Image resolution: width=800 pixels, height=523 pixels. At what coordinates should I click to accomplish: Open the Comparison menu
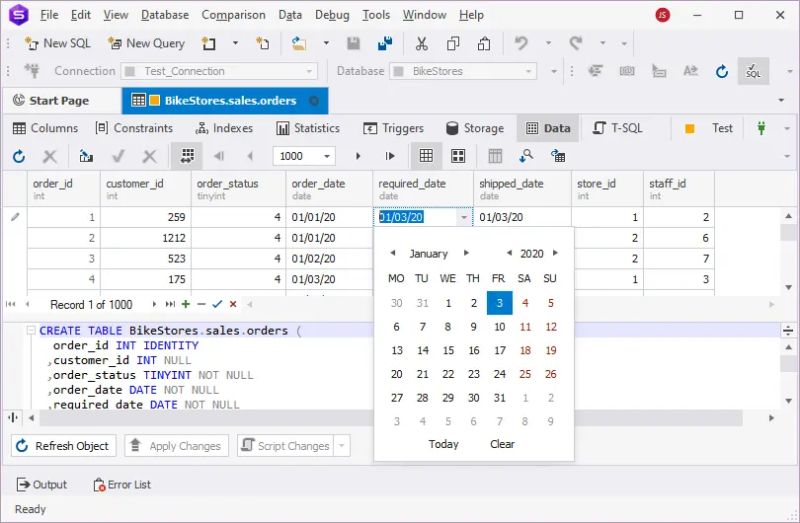pos(233,15)
